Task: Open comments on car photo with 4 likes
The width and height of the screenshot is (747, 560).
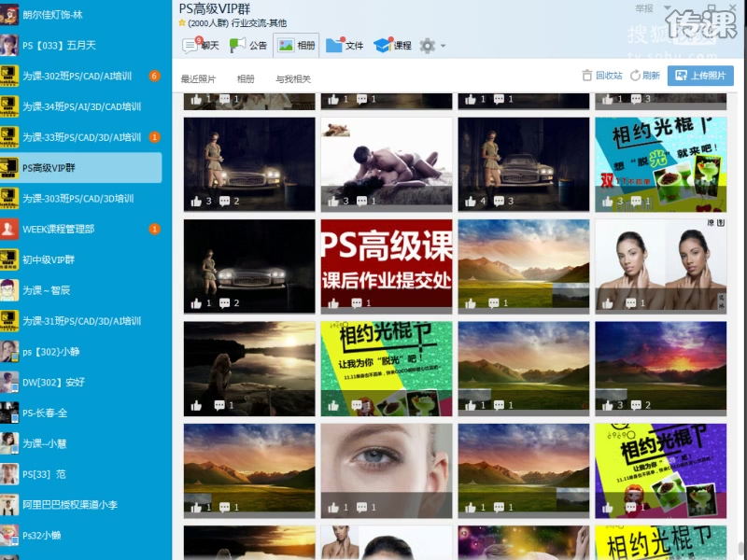Action: click(499, 202)
